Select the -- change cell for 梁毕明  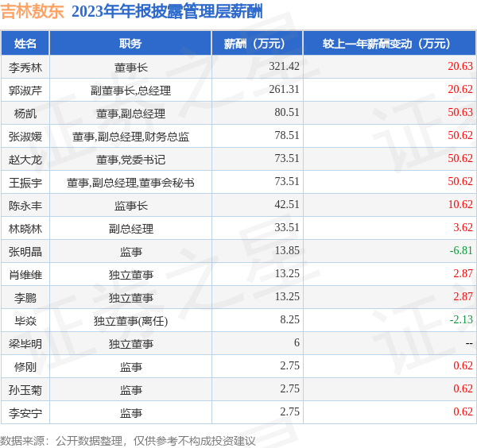click(469, 343)
